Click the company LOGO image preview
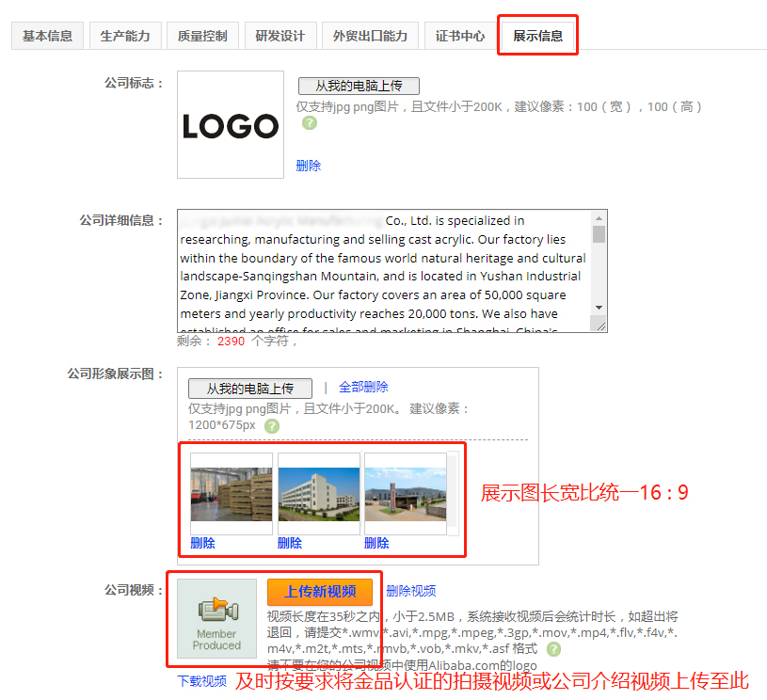The height and width of the screenshot is (700, 767). [230, 125]
